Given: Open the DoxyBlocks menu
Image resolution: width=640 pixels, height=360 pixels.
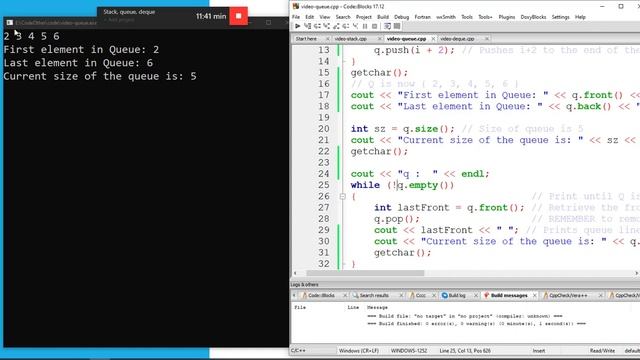Looking at the screenshot, I should click(533, 17).
